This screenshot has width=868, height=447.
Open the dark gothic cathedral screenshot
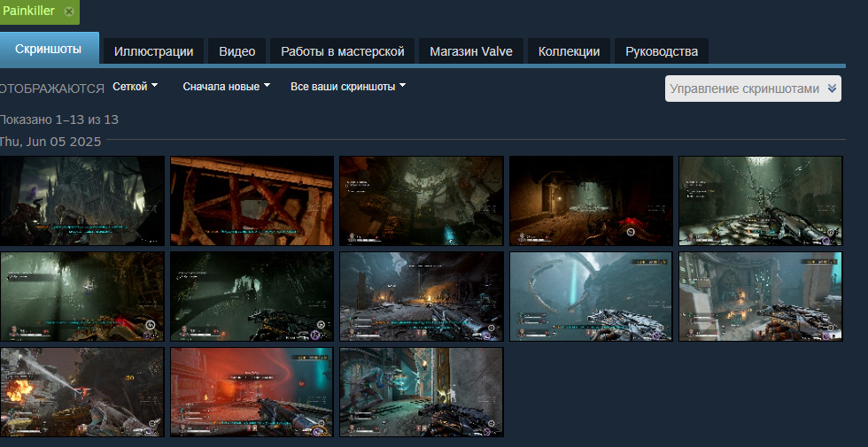81,201
